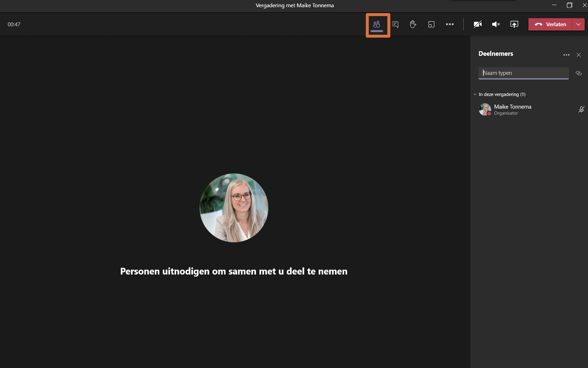Open more actions ellipsis in toolbar
The height and width of the screenshot is (368, 588).
[x=450, y=25]
